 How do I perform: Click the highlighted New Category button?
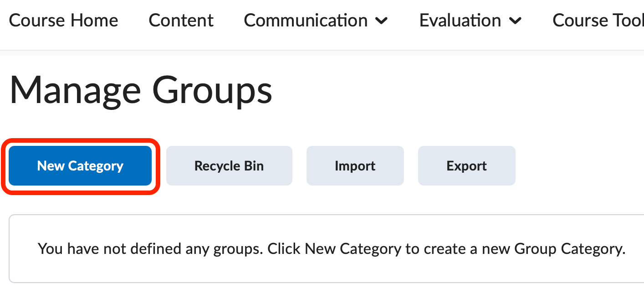pos(80,165)
